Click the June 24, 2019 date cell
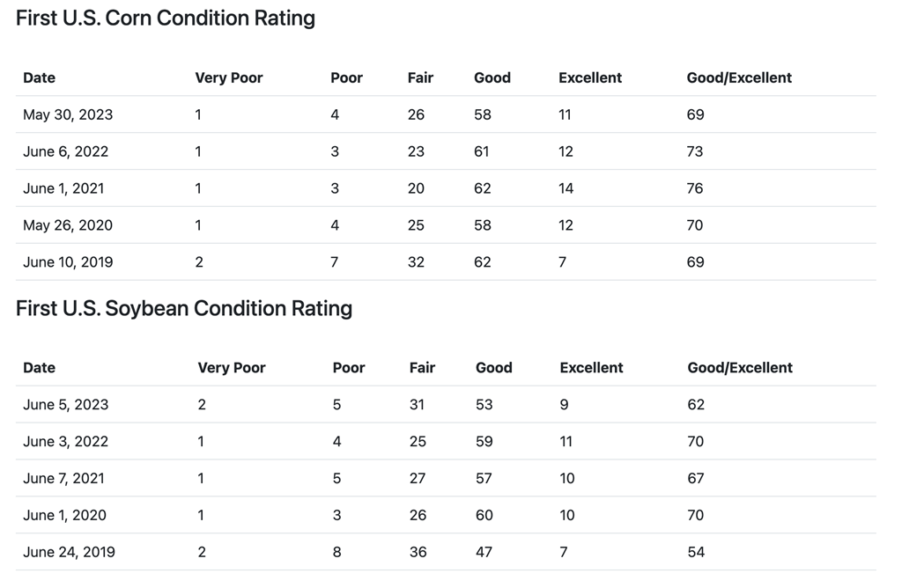 point(69,553)
